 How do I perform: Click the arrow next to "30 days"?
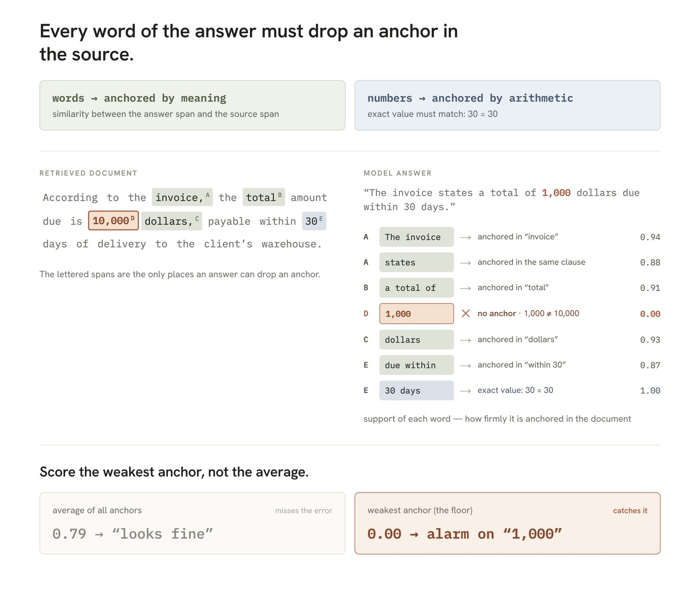[x=465, y=391]
